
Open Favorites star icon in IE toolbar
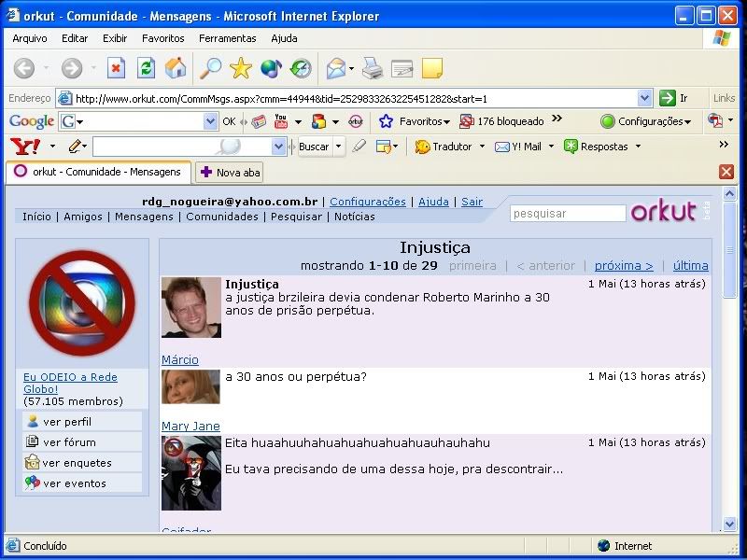click(241, 68)
